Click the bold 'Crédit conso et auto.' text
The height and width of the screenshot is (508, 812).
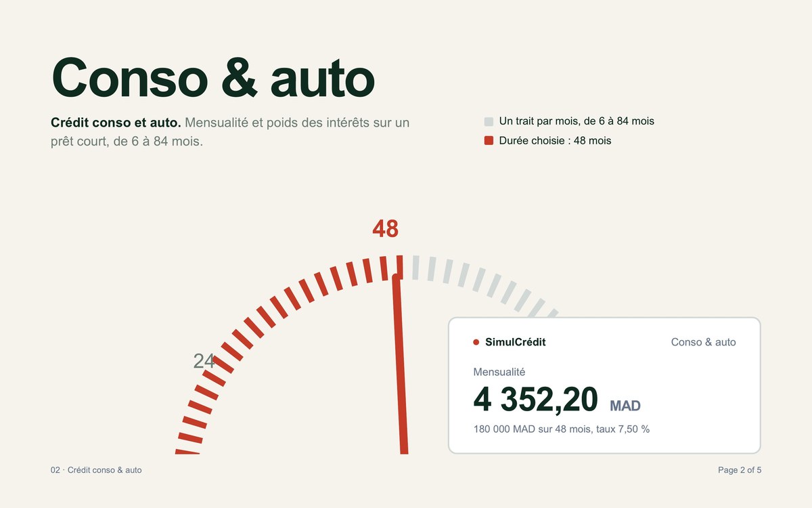click(x=116, y=123)
